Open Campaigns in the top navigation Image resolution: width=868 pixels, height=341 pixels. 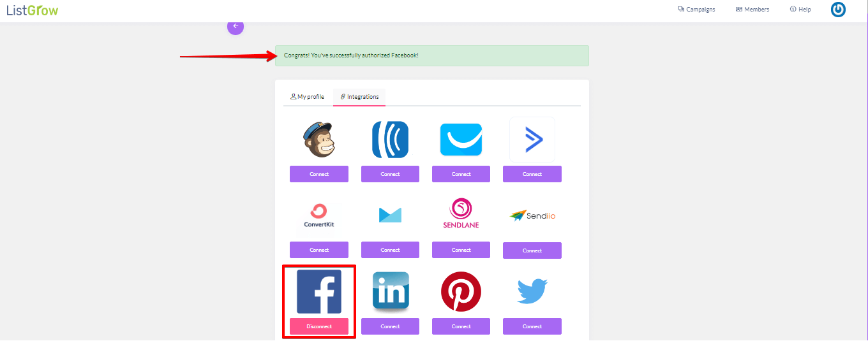(x=696, y=10)
